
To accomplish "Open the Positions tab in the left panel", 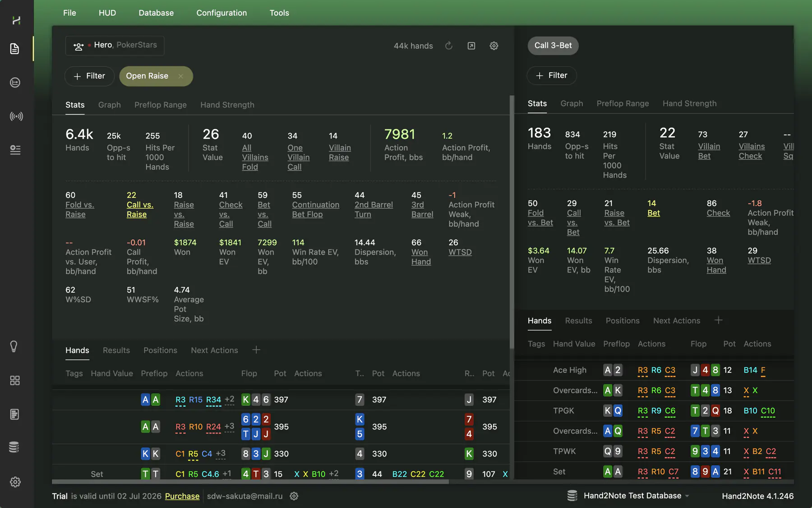I will [x=160, y=350].
